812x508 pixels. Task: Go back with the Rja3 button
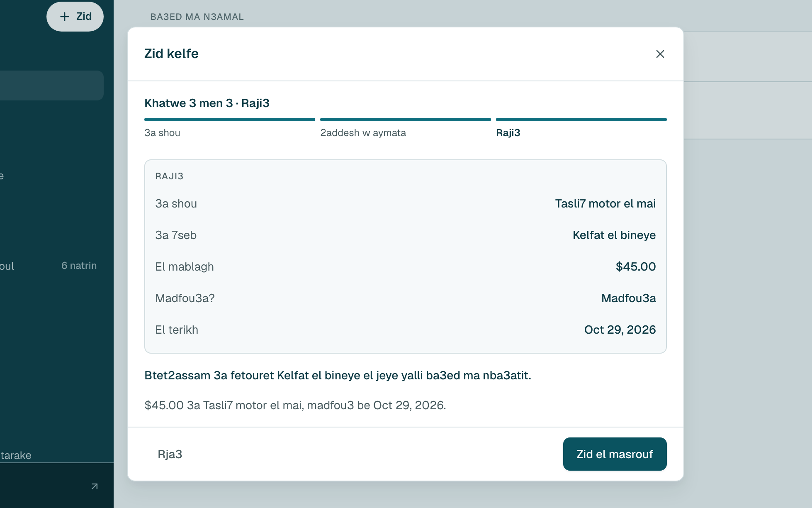170,454
